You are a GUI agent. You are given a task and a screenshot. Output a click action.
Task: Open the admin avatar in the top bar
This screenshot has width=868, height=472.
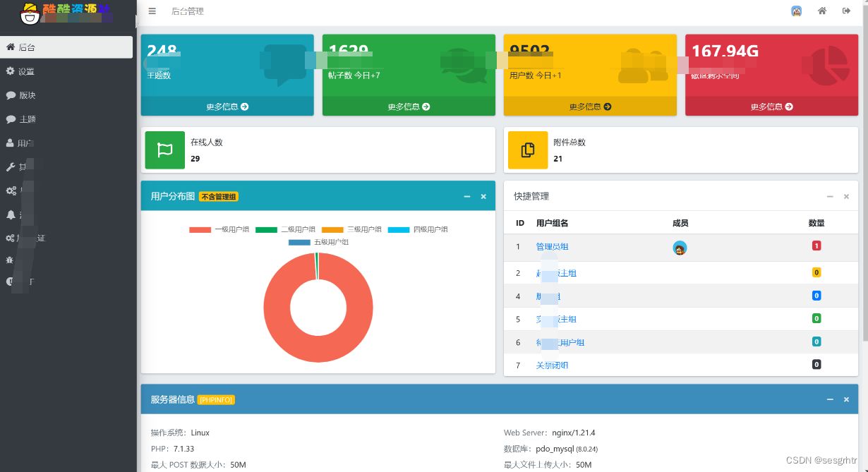coord(796,11)
